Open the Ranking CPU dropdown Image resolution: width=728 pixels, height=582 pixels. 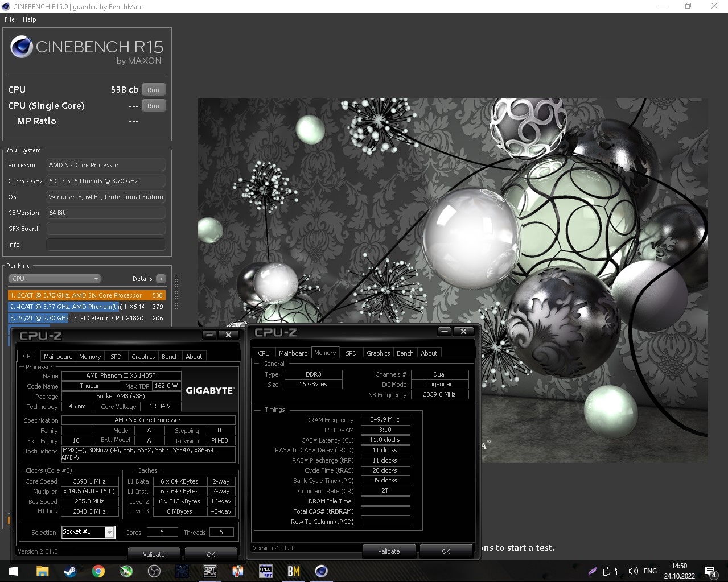55,279
